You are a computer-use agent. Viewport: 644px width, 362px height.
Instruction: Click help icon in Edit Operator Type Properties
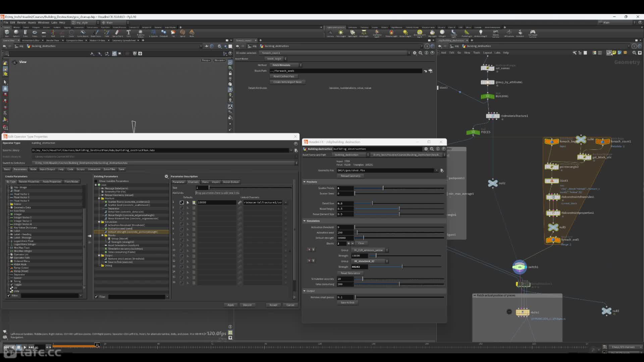click(296, 143)
